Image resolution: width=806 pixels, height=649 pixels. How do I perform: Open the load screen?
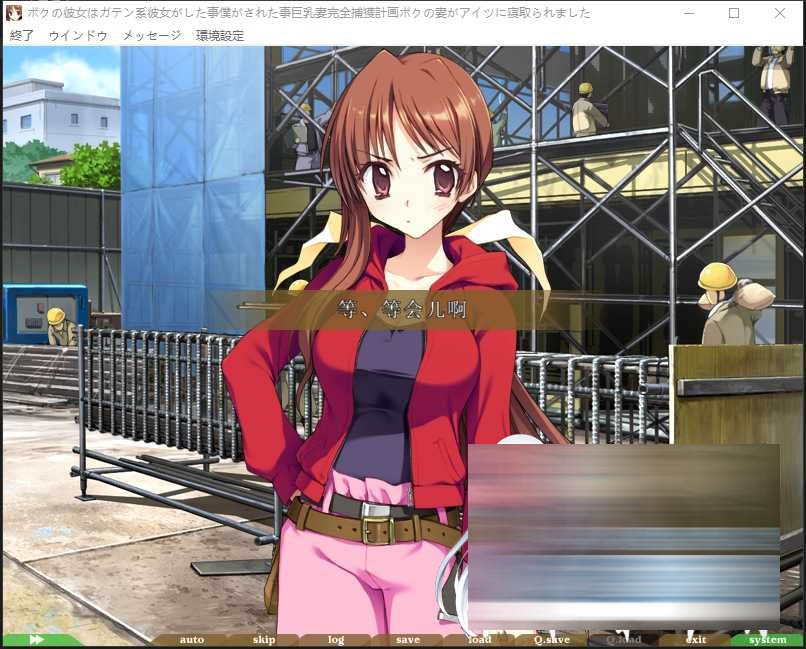(479, 639)
